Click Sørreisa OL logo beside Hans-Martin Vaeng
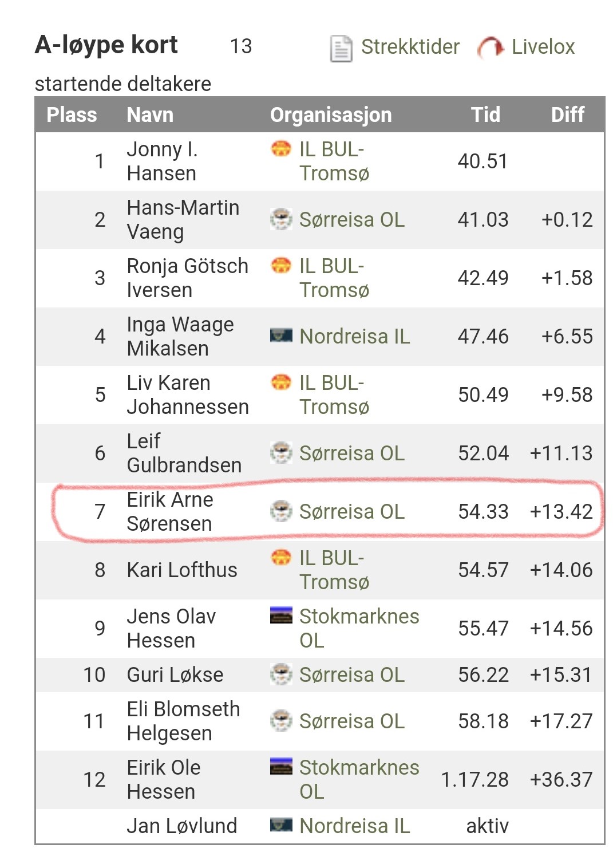 pos(281,219)
